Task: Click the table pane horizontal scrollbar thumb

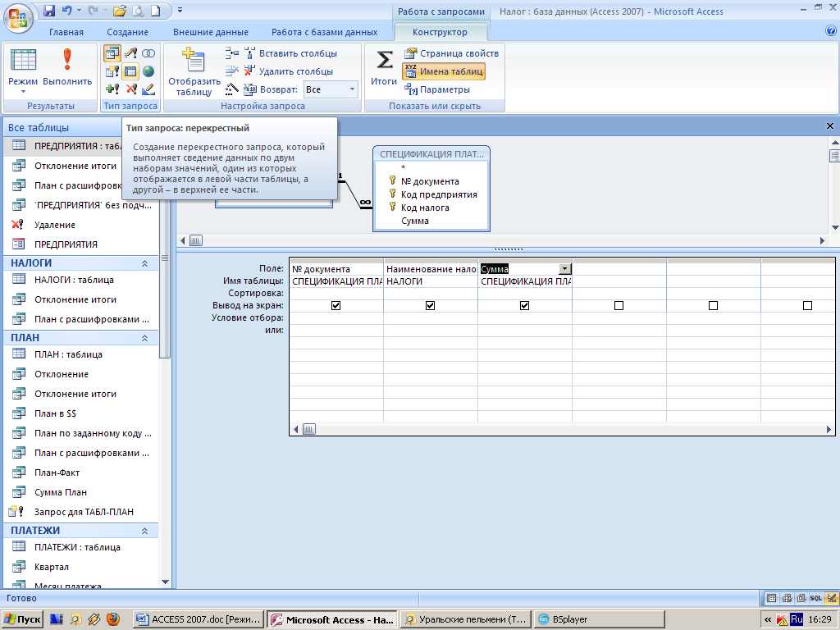Action: click(x=196, y=240)
